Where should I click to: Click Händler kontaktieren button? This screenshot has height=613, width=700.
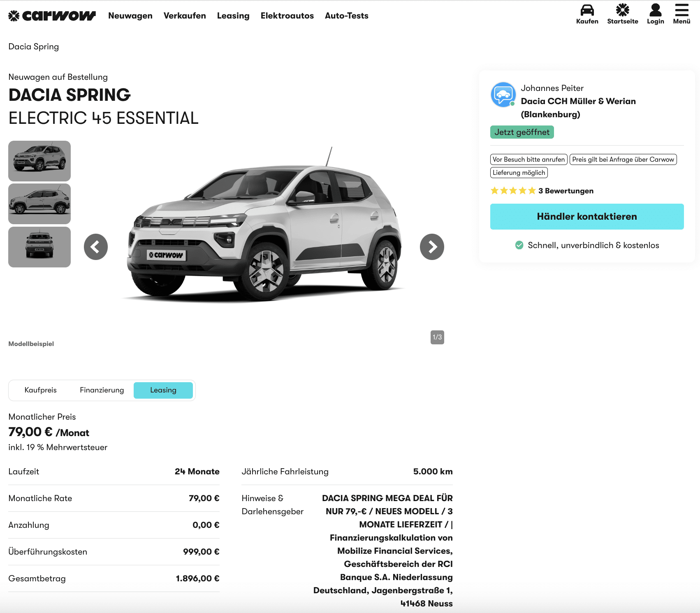[x=587, y=216]
